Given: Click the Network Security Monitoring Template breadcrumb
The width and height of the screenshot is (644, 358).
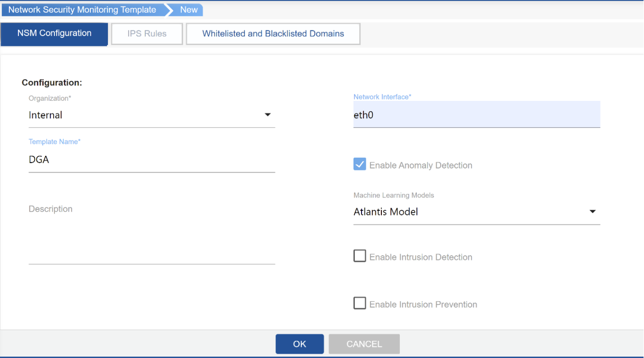Looking at the screenshot, I should pos(80,9).
